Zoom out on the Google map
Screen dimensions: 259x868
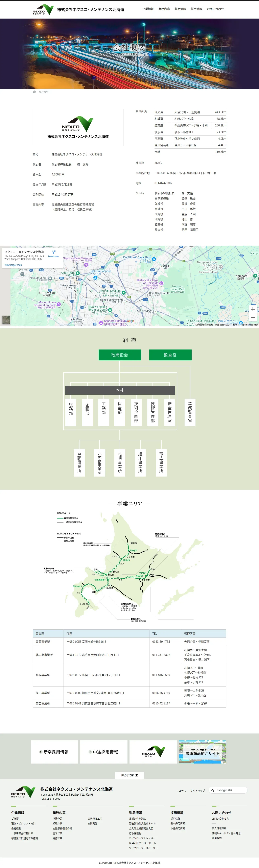(x=253, y=317)
